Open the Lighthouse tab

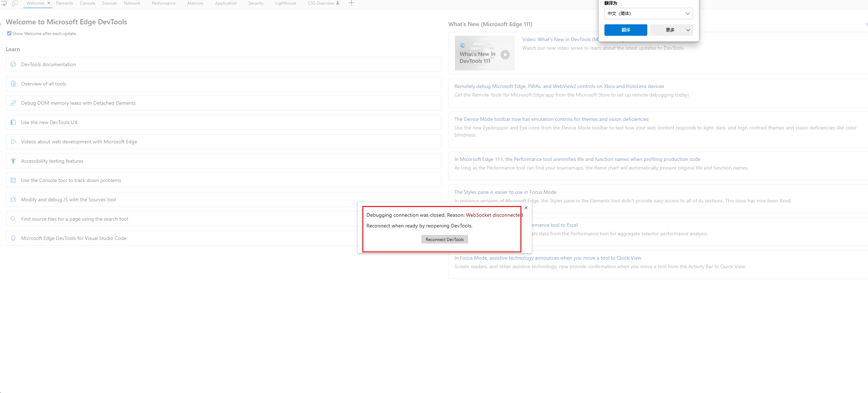coord(285,3)
